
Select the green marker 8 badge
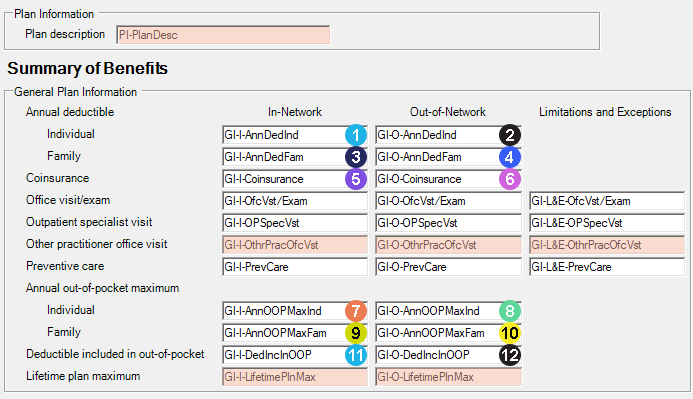point(510,311)
